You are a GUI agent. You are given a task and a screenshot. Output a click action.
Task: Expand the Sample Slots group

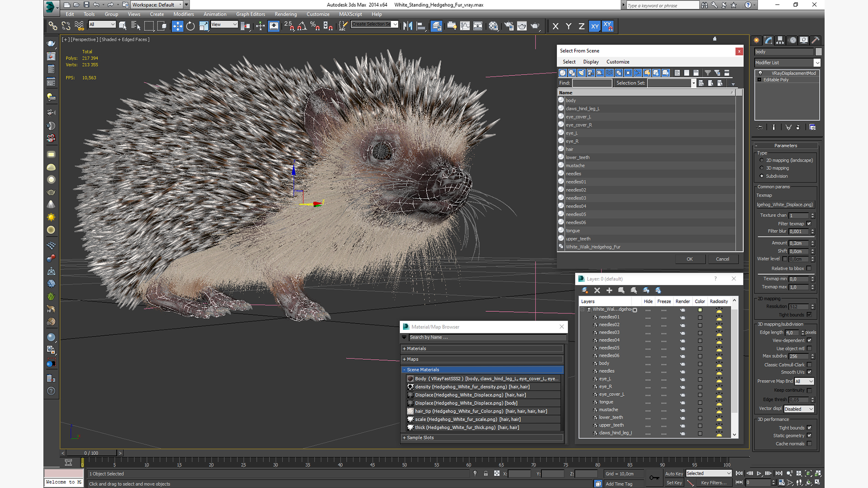pyautogui.click(x=404, y=438)
